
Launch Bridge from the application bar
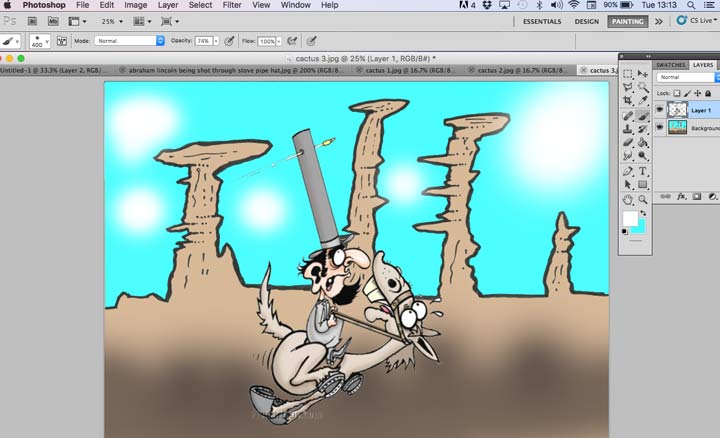(32, 21)
